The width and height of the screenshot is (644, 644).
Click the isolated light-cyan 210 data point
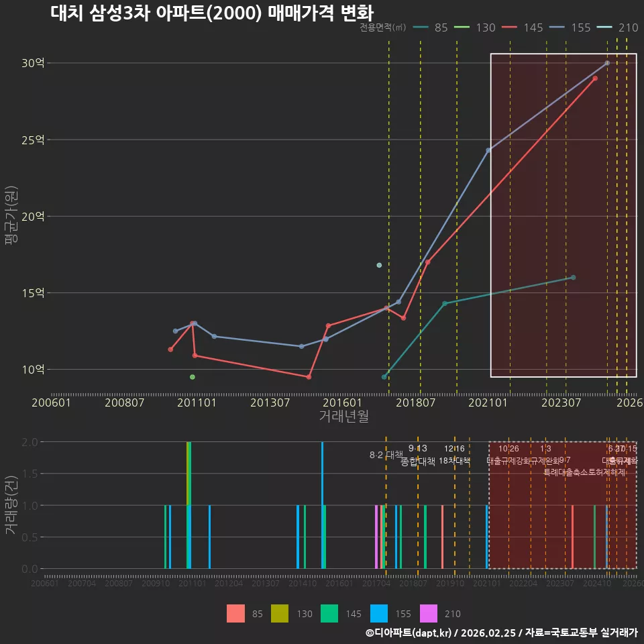pyautogui.click(x=379, y=266)
